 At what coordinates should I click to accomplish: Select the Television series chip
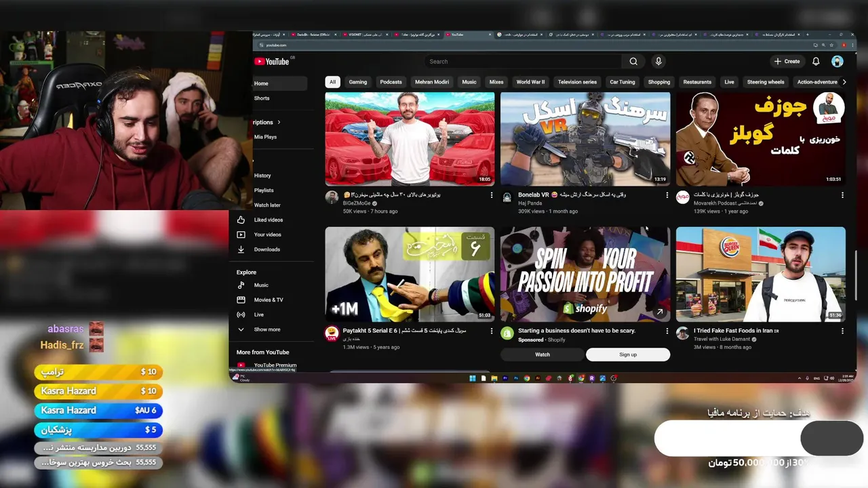pyautogui.click(x=577, y=82)
